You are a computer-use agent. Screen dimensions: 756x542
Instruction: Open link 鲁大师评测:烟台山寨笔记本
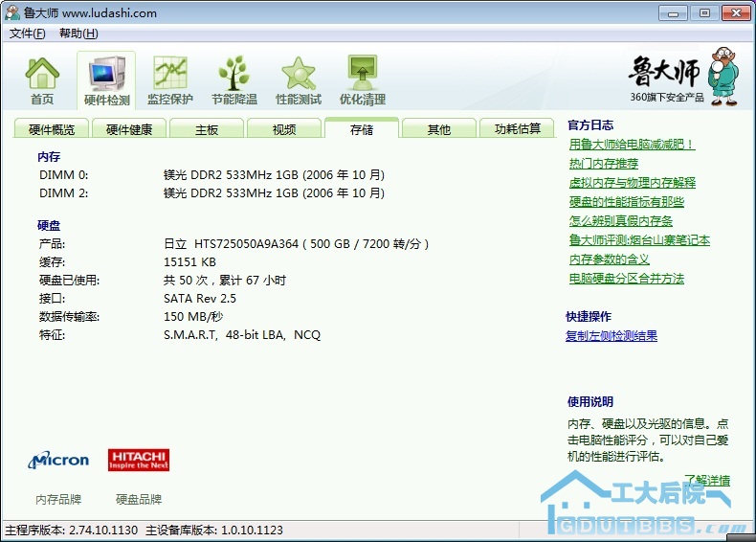coord(639,239)
